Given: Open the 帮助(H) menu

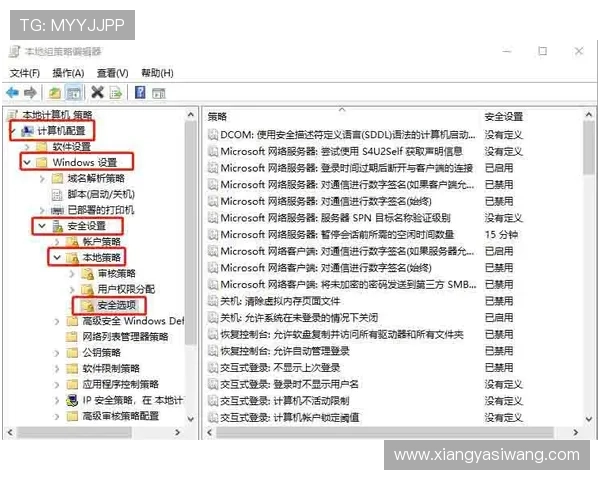Looking at the screenshot, I should [157, 73].
